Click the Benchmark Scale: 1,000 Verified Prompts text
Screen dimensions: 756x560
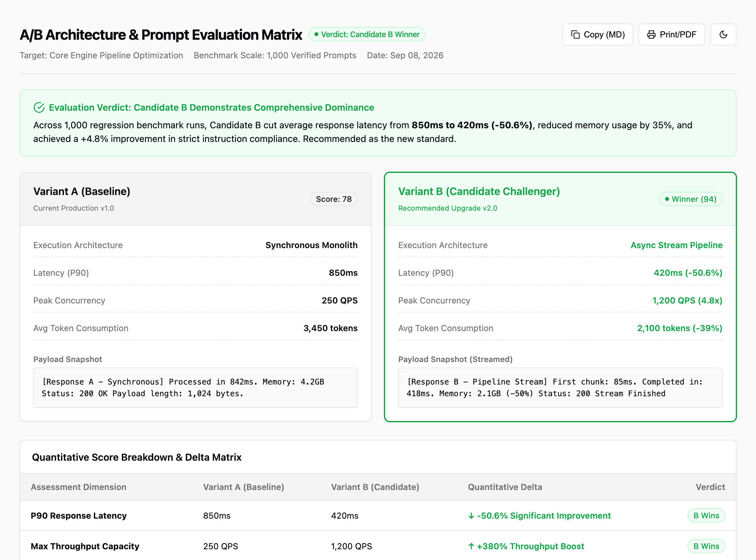(275, 55)
